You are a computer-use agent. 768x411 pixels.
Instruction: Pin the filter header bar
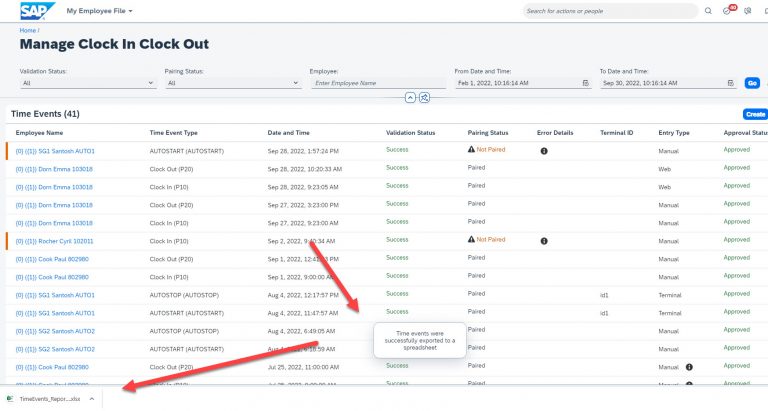[x=424, y=97]
